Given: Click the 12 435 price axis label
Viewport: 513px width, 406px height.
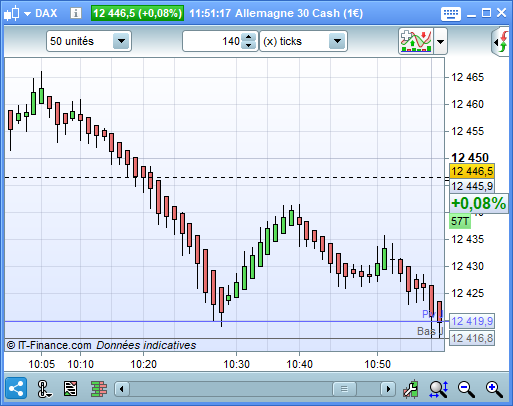Looking at the screenshot, I should (x=467, y=239).
